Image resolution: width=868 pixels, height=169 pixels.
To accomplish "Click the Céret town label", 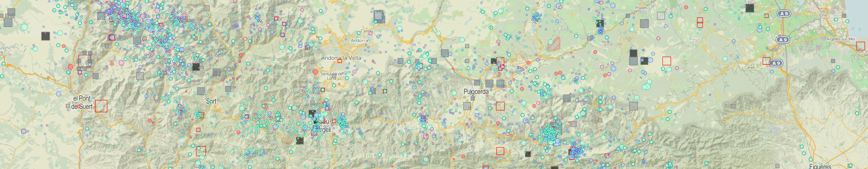I will coord(750,67).
